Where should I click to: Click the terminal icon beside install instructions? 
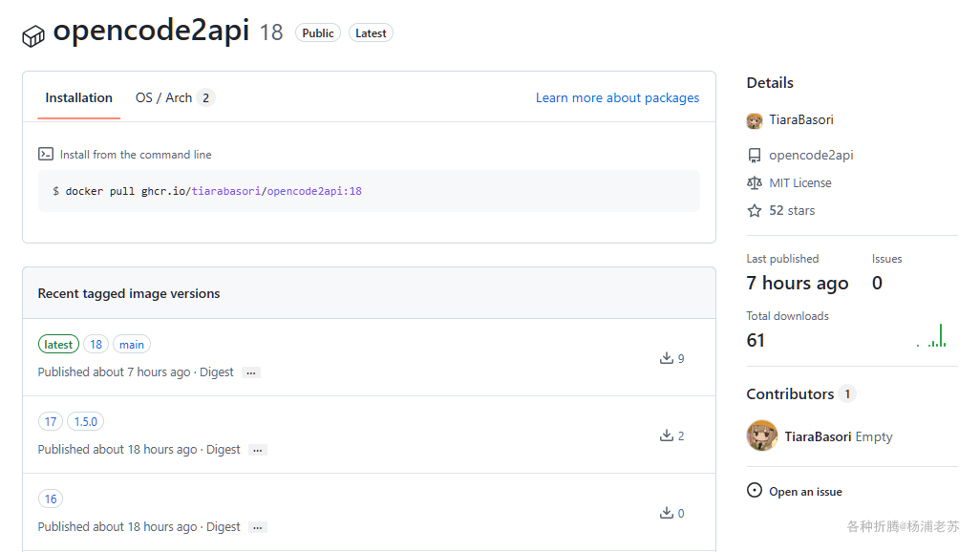click(46, 154)
